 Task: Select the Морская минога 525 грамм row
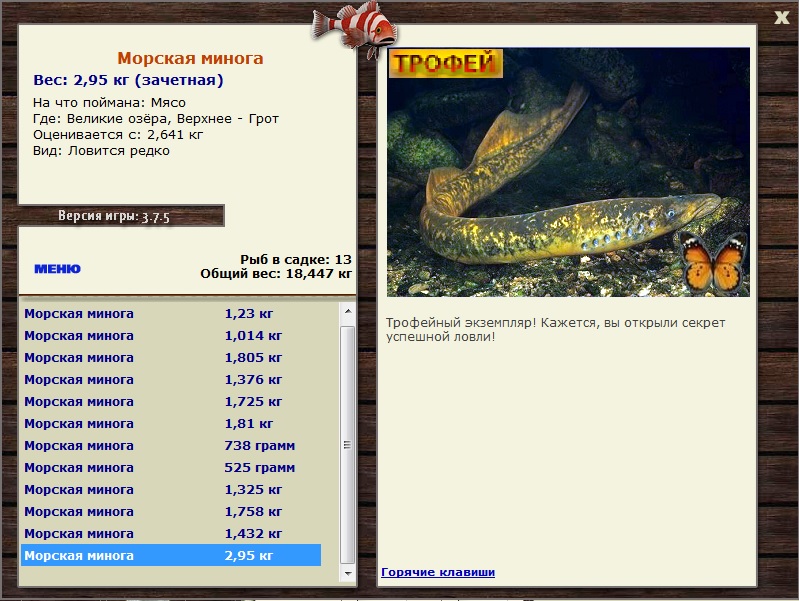point(171,467)
